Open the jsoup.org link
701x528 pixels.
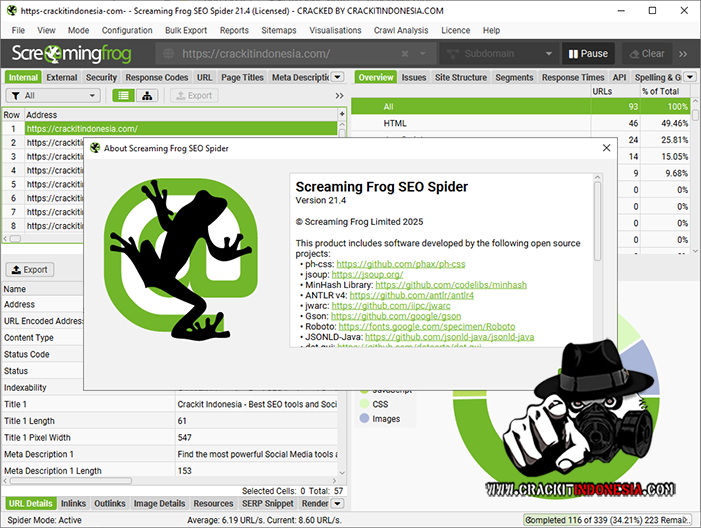tap(369, 274)
